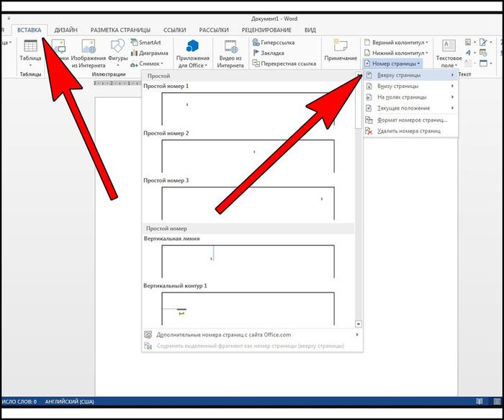The height and width of the screenshot is (420, 504).
Task: Open the ДИЗАЙН ribbon tab
Action: click(66, 30)
